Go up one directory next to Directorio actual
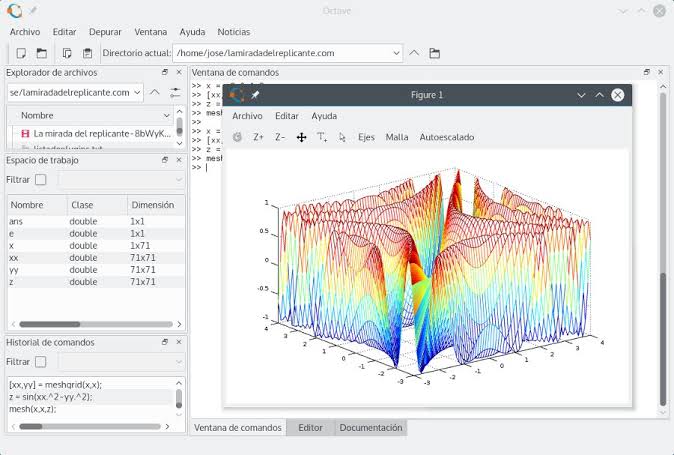Screen dimensions: 674x455 tap(414, 53)
